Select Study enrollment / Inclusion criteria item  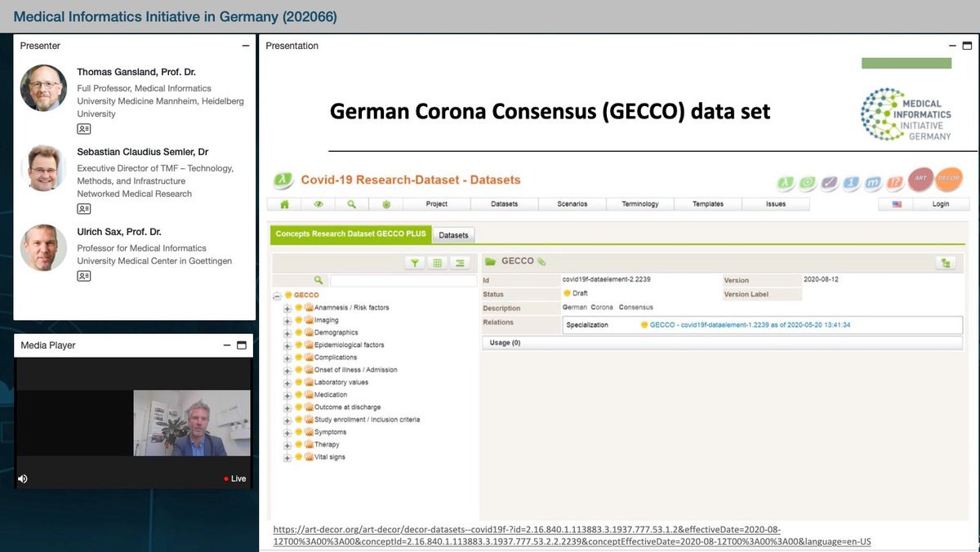click(367, 420)
